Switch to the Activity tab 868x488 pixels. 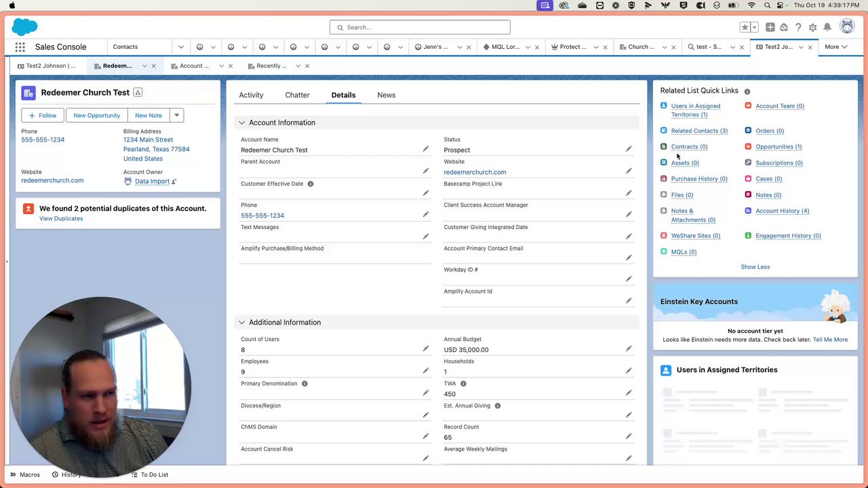tap(251, 95)
